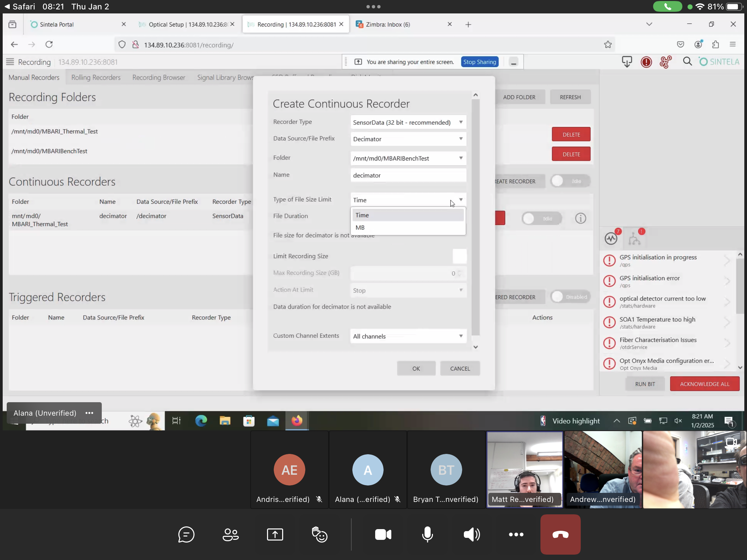Click the Run BIT button
Image resolution: width=747 pixels, height=560 pixels.
coord(645,384)
